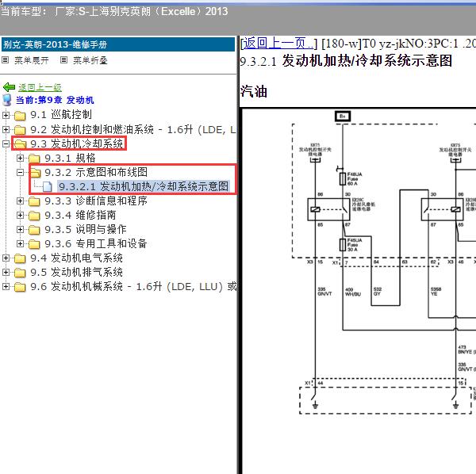Click folder icon of 9.5 发动机排气系统
The height and width of the screenshot is (474, 476).
(20, 273)
